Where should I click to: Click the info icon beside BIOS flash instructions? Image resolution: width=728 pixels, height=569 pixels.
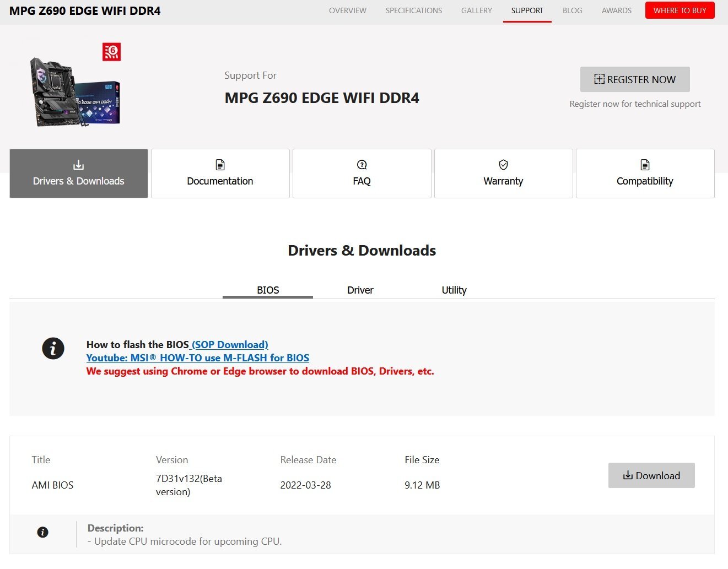(53, 348)
